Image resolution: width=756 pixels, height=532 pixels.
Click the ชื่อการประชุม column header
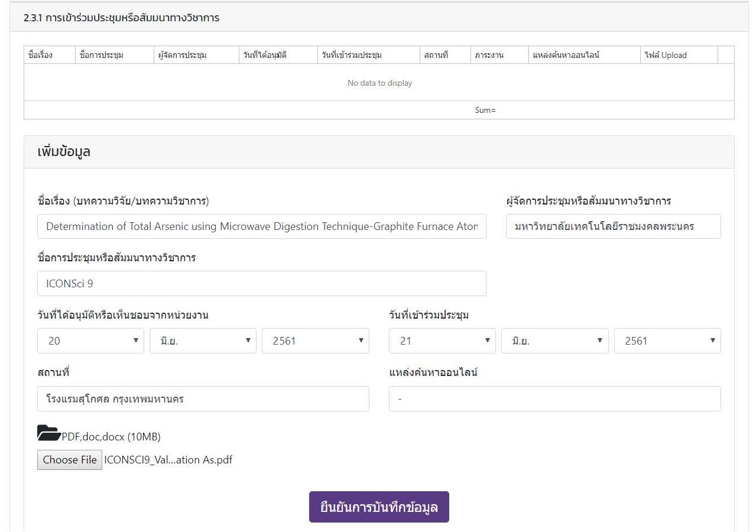(101, 55)
